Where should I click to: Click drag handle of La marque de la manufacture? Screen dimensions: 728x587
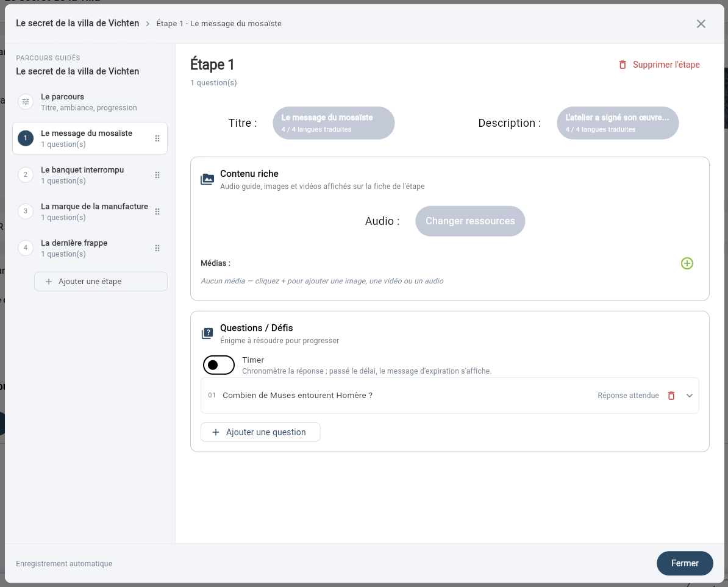click(x=157, y=212)
